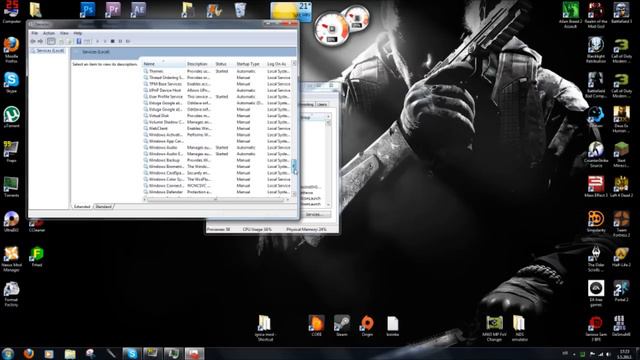
Task: Click the Restart Service toolbar button
Action: [128, 41]
